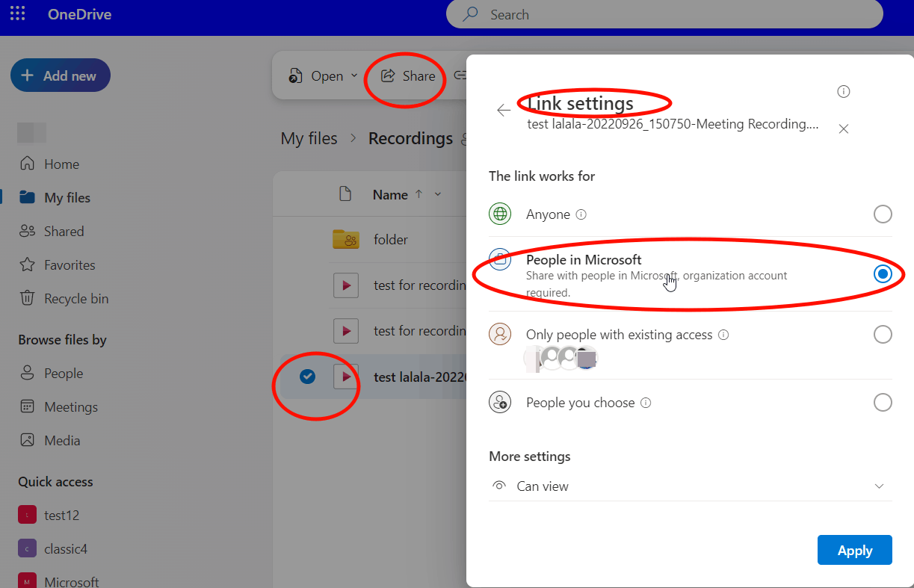
Task: Click the search magnifier icon
Action: pyautogui.click(x=470, y=14)
